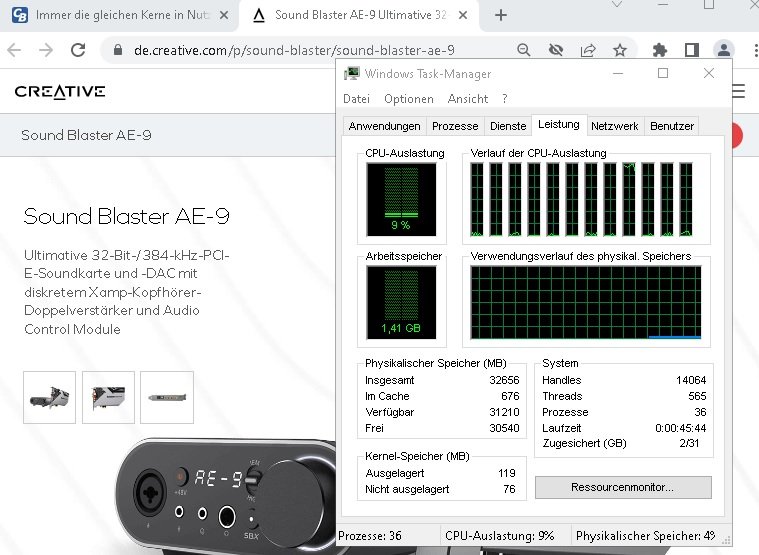Click the padlock site info icon
759x555 pixels.
(x=118, y=50)
